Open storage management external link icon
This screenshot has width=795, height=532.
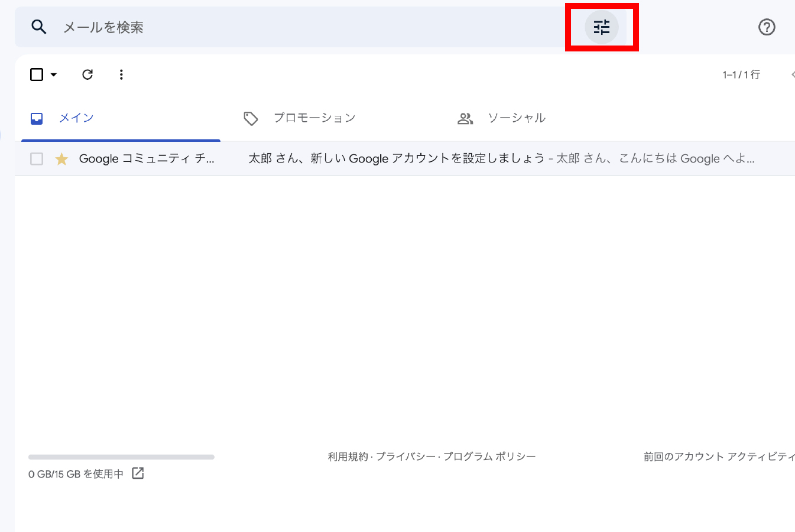(x=138, y=473)
